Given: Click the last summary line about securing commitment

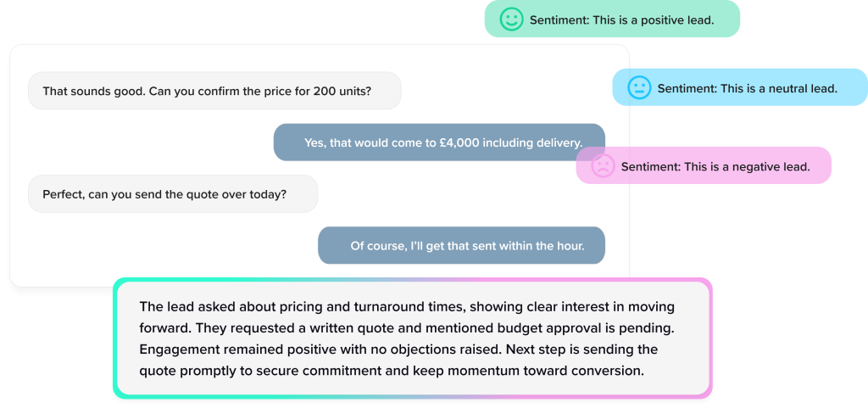Looking at the screenshot, I should 392,371.
